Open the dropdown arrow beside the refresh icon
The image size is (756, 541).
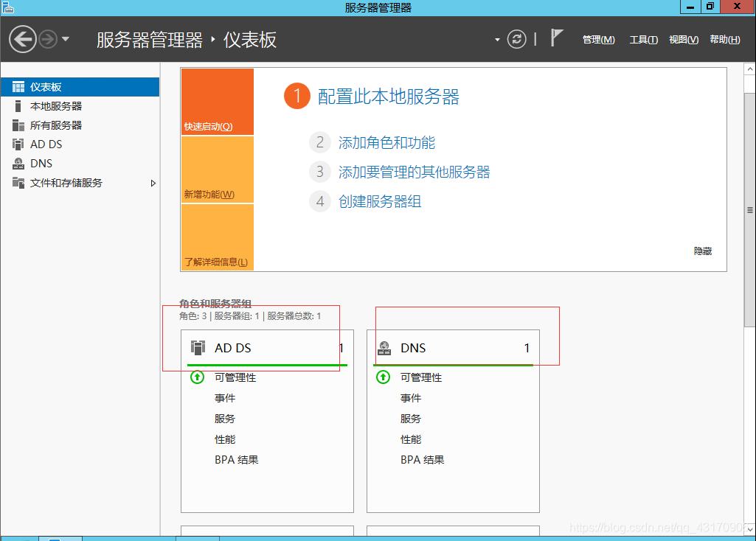click(498, 40)
